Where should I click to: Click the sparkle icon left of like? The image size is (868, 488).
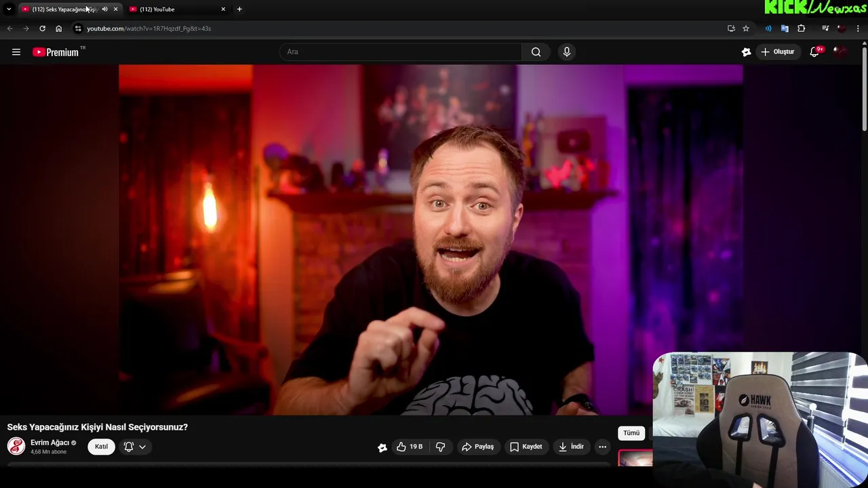(382, 447)
